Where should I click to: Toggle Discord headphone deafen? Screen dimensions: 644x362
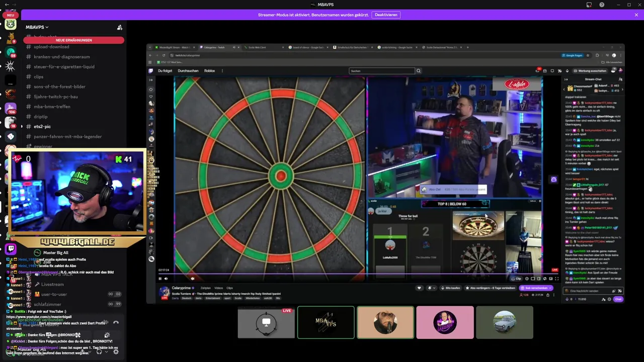click(x=99, y=352)
